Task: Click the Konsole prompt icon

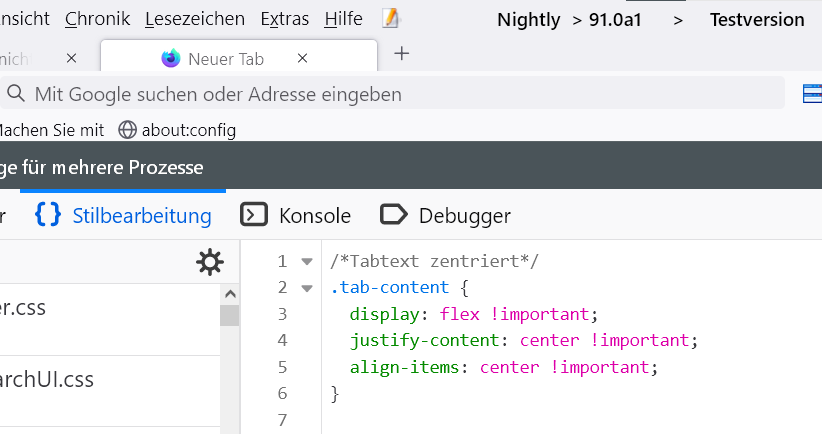Action: [x=254, y=215]
